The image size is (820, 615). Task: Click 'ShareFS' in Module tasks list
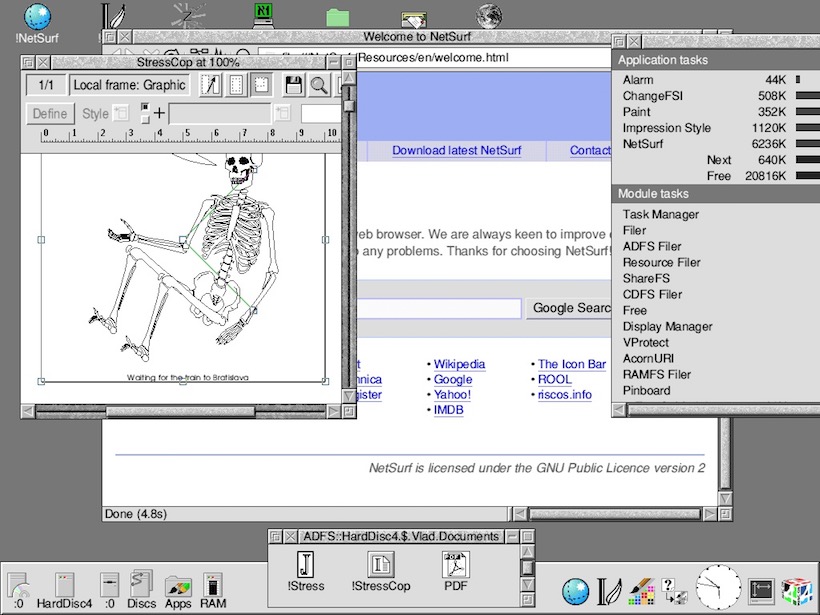click(646, 279)
